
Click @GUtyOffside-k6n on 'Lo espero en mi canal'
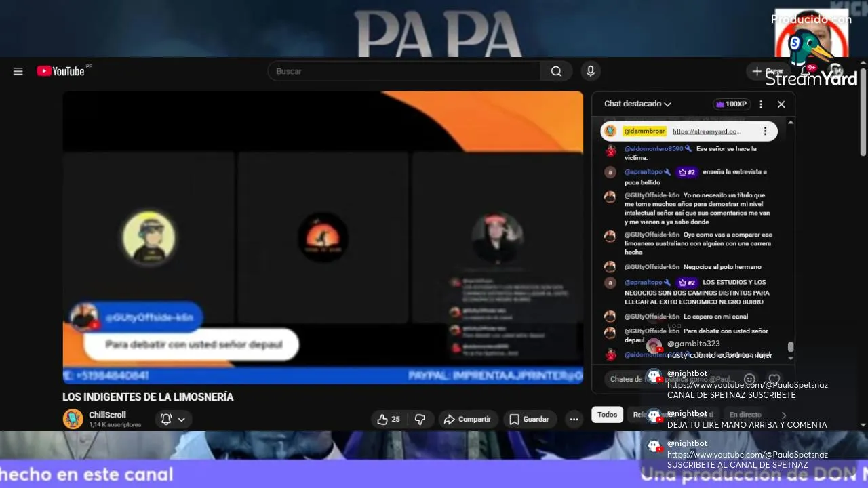(652, 317)
